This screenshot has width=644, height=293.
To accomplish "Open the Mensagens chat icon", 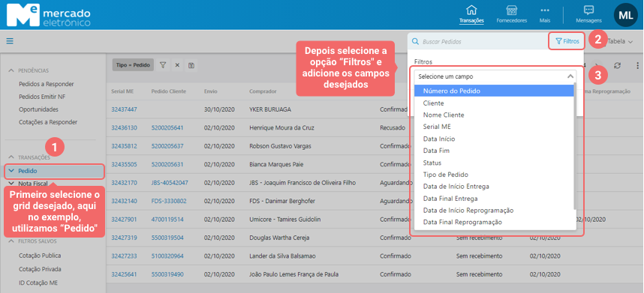I will (588, 10).
